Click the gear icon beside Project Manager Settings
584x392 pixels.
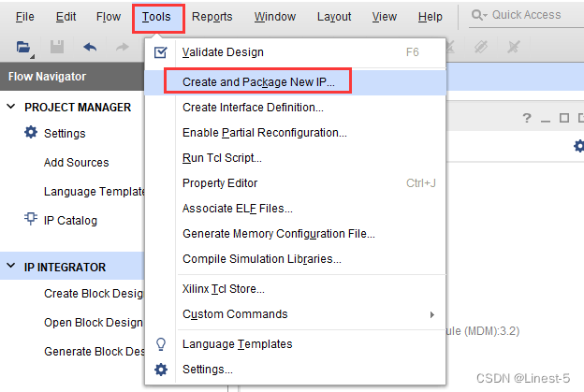[x=30, y=133]
